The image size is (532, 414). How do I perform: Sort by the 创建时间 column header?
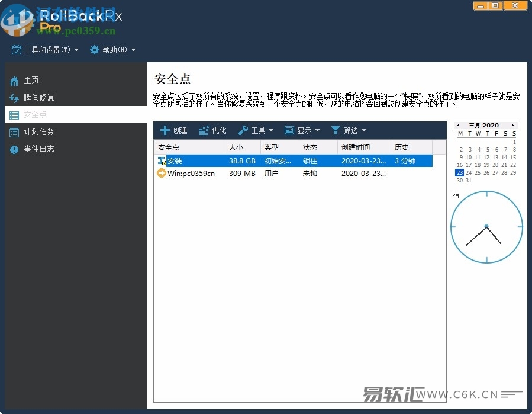(364, 147)
